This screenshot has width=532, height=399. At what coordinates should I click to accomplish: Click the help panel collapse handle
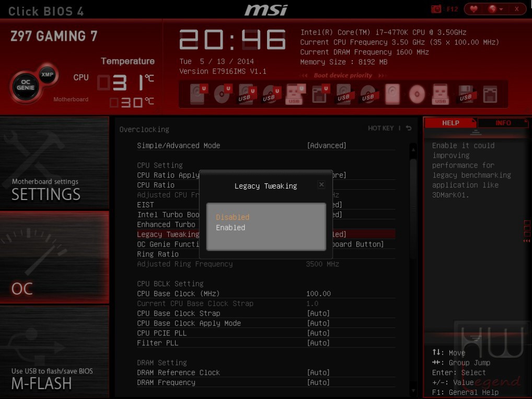[x=476, y=133]
